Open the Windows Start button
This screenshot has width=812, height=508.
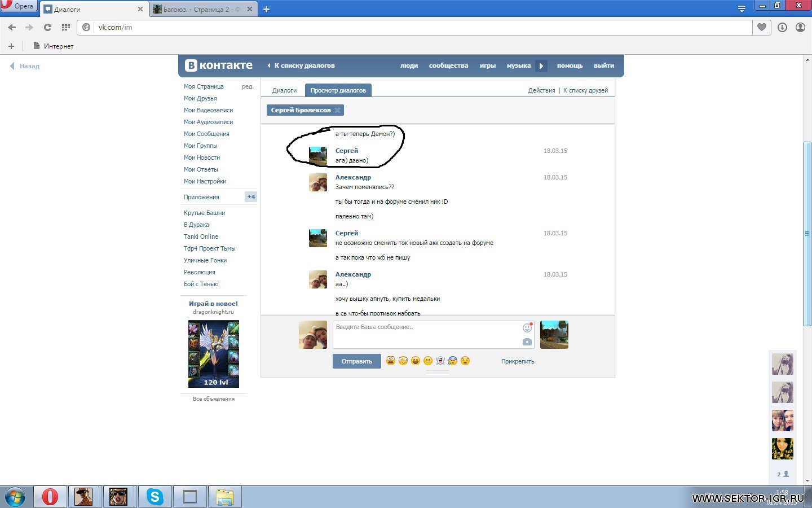(15, 497)
